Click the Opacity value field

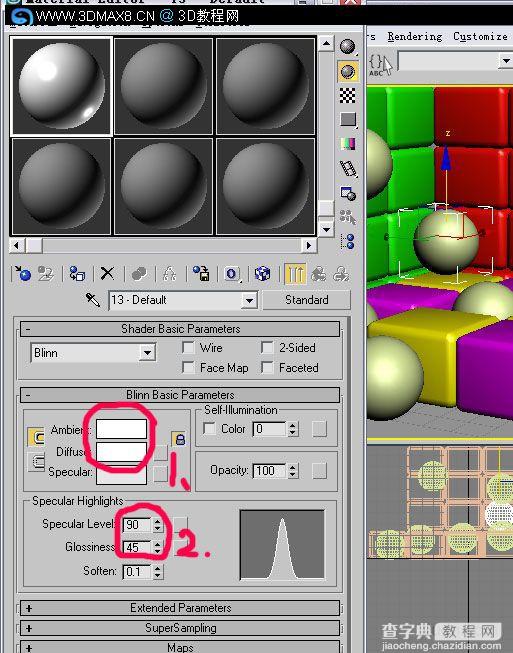tap(269, 471)
